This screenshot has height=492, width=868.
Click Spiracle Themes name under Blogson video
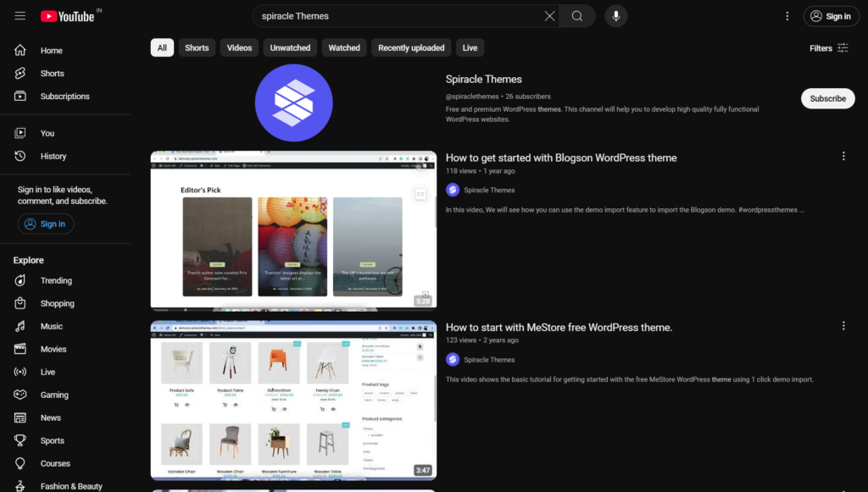coord(489,190)
